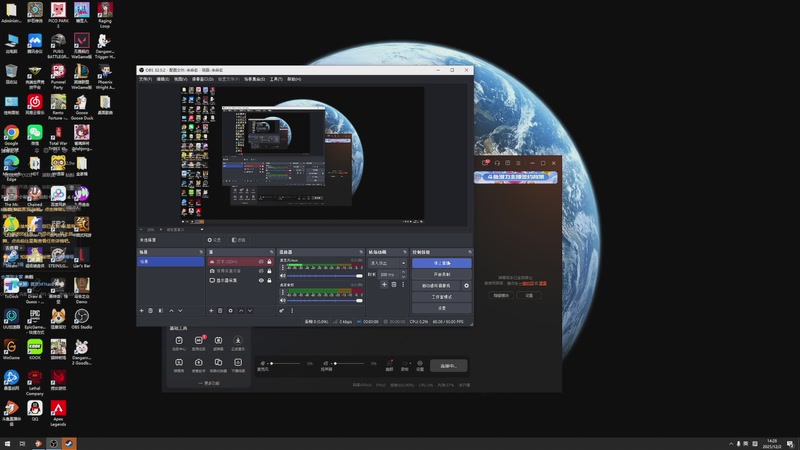800x450 pixels.
Task: Float the Controls dock pop-out icon
Action: click(469, 252)
